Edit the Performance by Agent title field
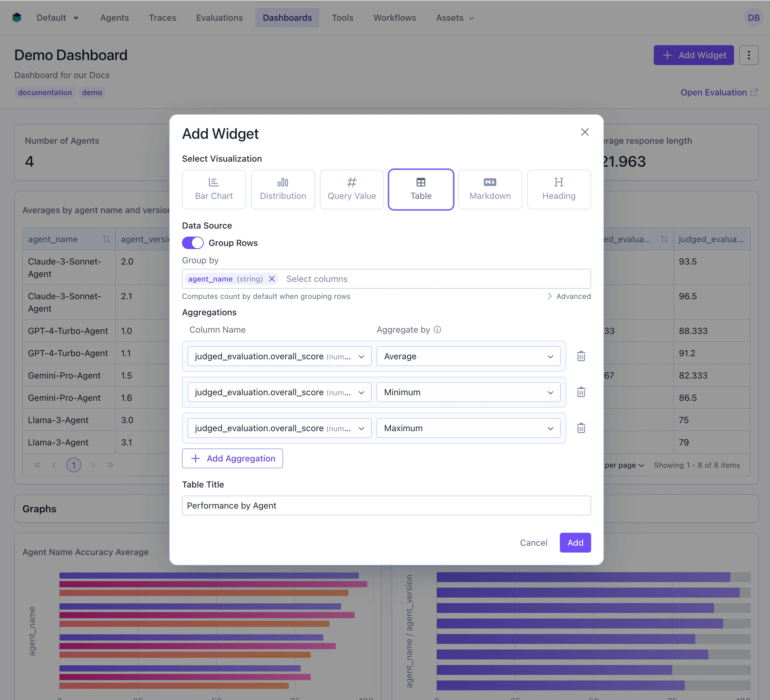770x700 pixels. (x=386, y=505)
